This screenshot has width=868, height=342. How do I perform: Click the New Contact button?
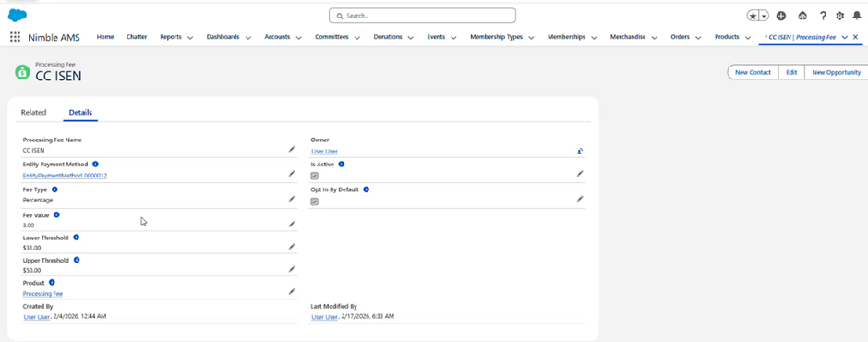(753, 73)
